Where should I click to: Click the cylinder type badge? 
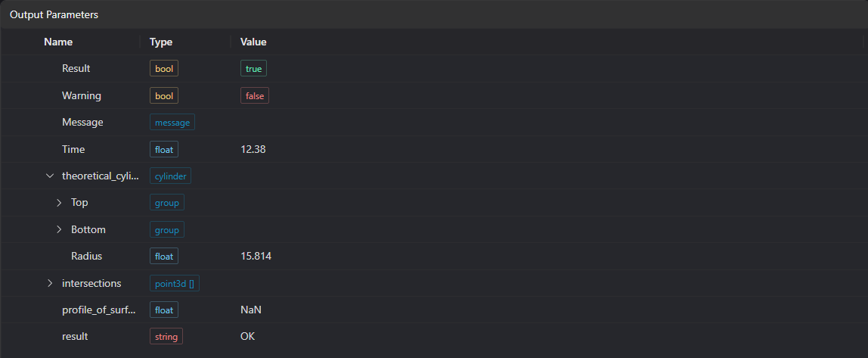coord(171,176)
